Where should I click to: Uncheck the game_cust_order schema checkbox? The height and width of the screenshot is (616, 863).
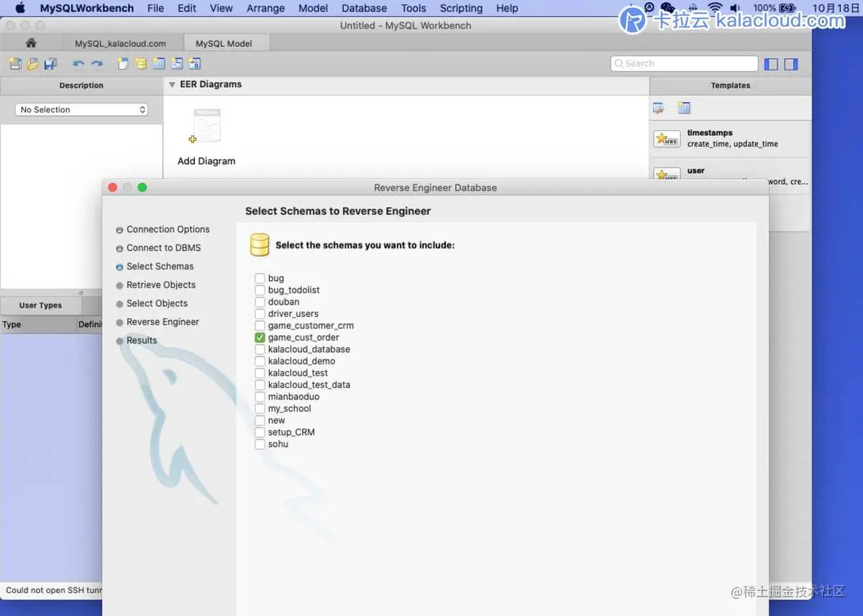(260, 337)
